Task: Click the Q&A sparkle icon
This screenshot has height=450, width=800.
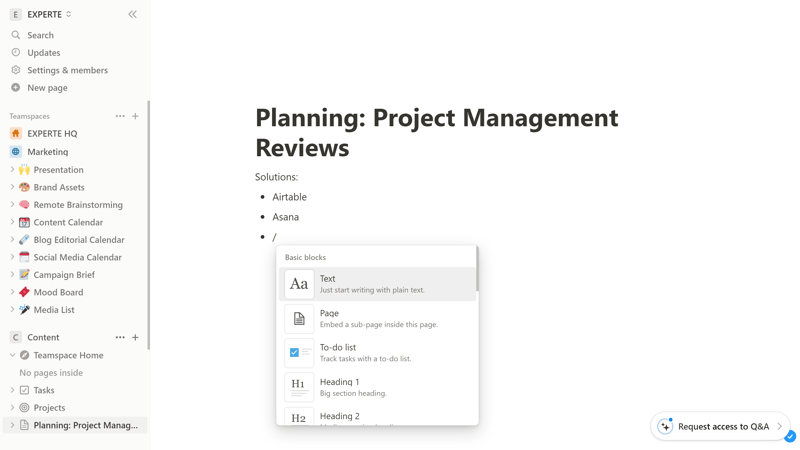Action: tap(665, 426)
